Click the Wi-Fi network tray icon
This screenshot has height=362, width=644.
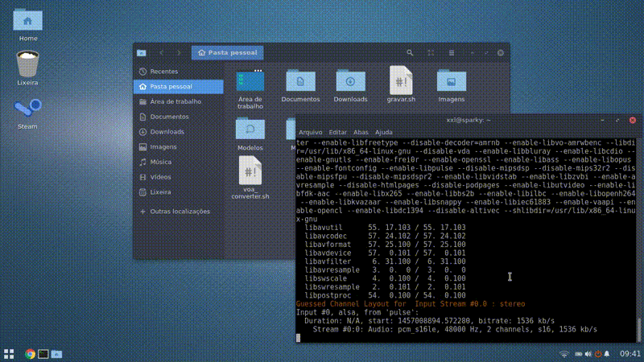pyautogui.click(x=564, y=353)
